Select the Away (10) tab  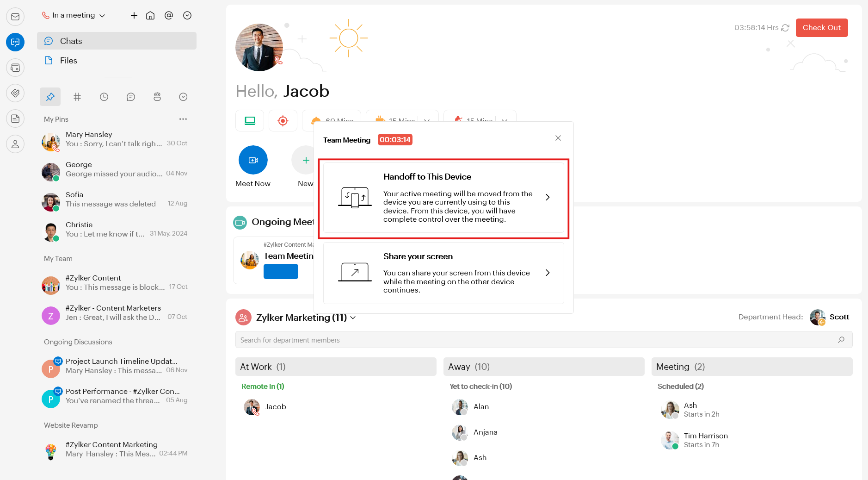click(544, 367)
